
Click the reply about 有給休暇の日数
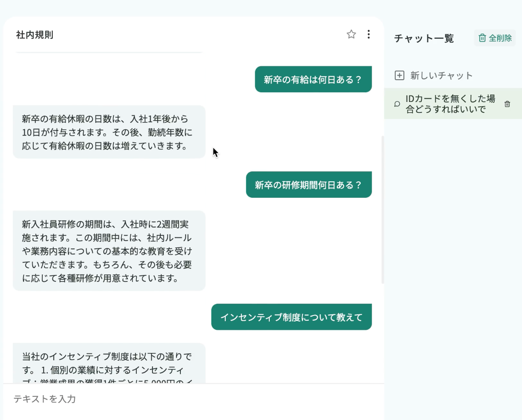coord(108,132)
